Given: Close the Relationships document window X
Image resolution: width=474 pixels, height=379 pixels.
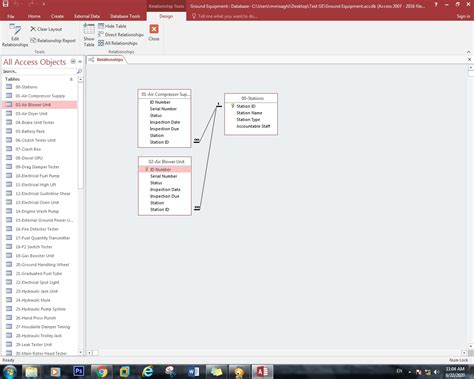Looking at the screenshot, I should [x=470, y=59].
